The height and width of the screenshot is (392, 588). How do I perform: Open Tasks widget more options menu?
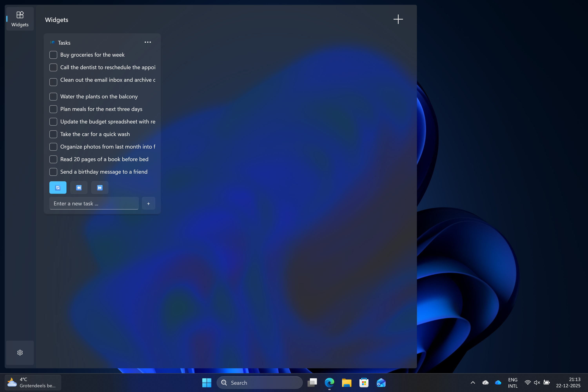pos(148,42)
